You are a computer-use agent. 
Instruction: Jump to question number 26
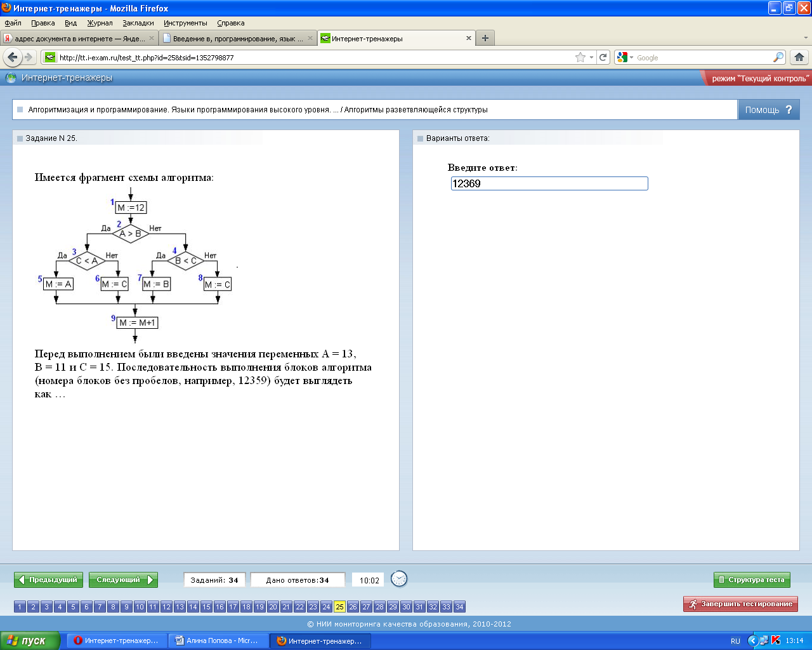pos(353,607)
